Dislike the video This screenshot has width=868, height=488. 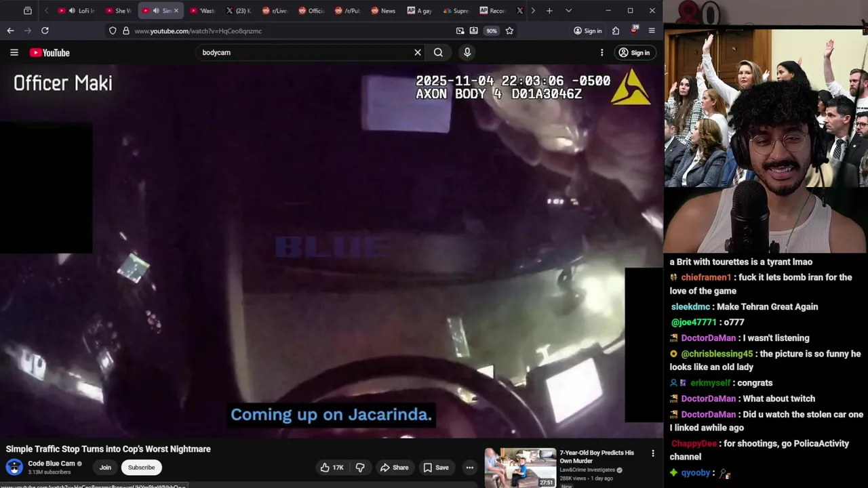360,467
